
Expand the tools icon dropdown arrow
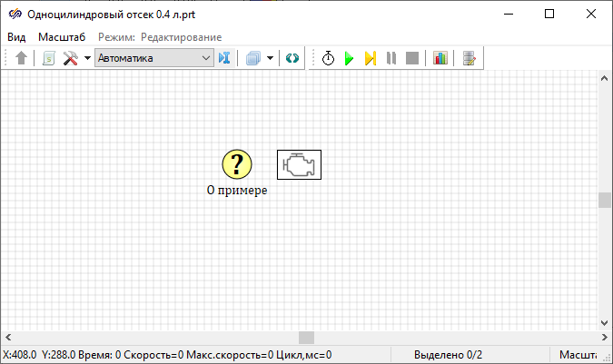coord(87,58)
